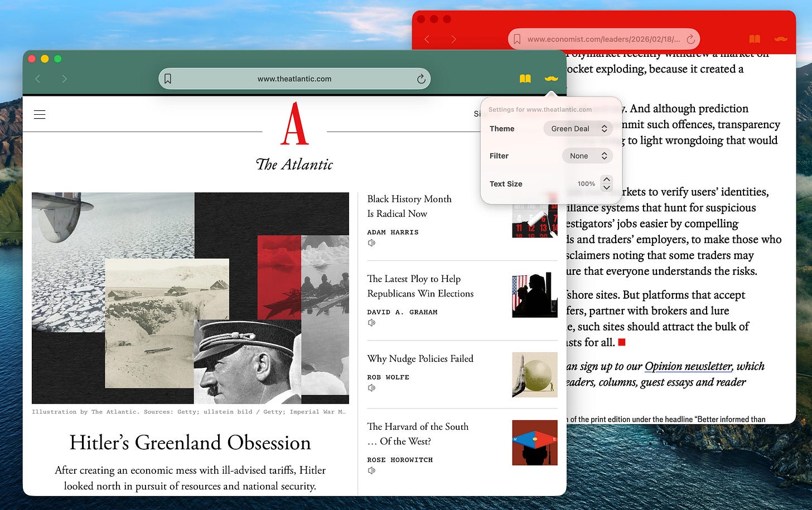Play audio for Republicans Win Elections article
Image resolution: width=812 pixels, height=510 pixels.
(371, 323)
